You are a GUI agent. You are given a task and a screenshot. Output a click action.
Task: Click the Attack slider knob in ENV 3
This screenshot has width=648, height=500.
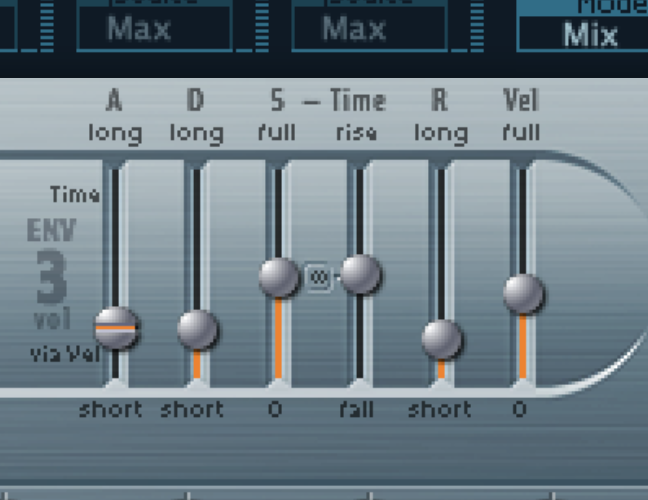[117, 328]
